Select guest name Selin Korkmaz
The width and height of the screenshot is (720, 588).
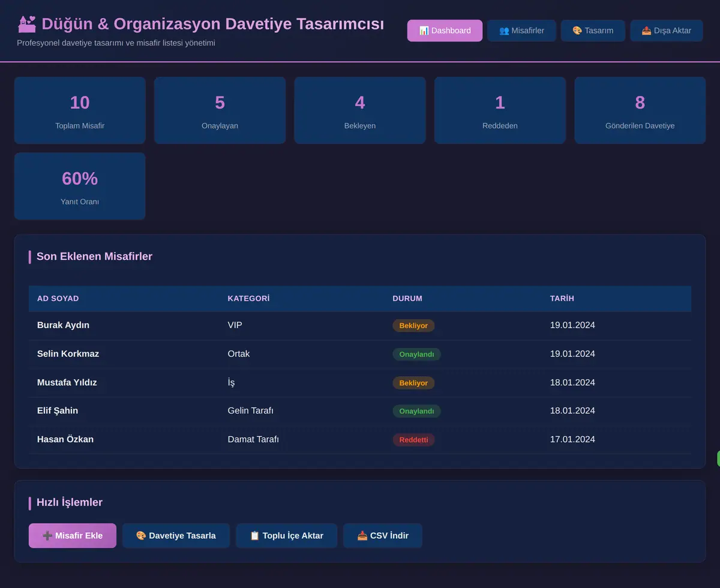pos(68,354)
